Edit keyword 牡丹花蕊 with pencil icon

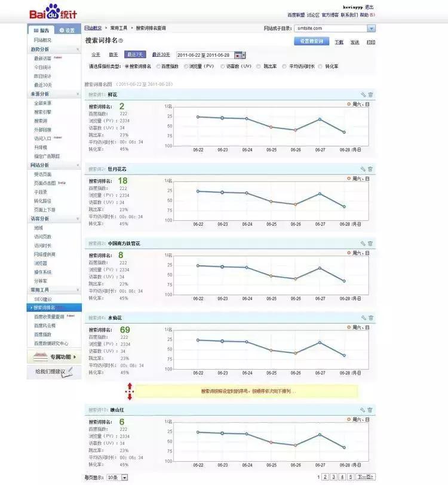click(363, 169)
